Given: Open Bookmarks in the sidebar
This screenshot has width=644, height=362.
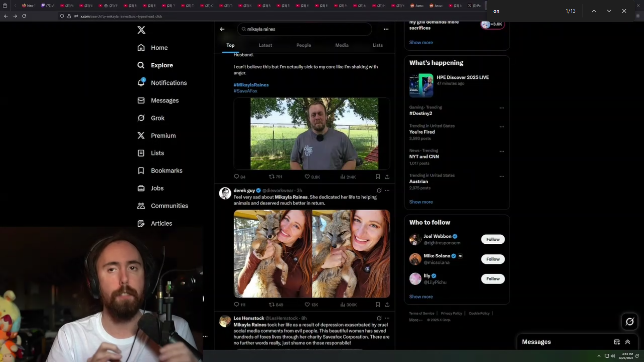Looking at the screenshot, I should (x=160, y=171).
